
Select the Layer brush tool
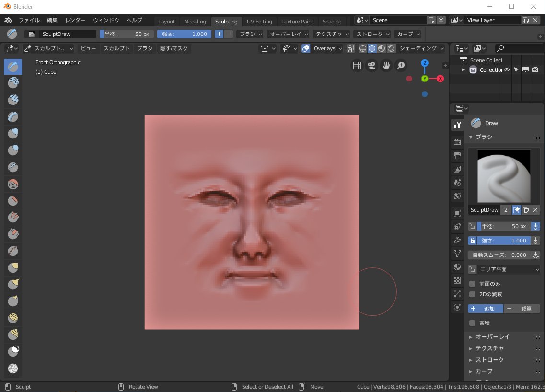point(13,116)
